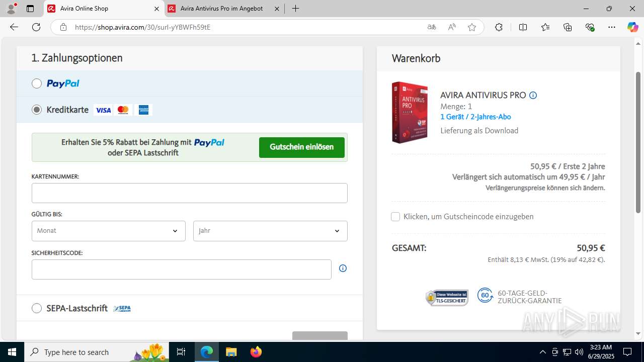
Task: Click the TLS-gesichert security badge
Action: coord(447,298)
